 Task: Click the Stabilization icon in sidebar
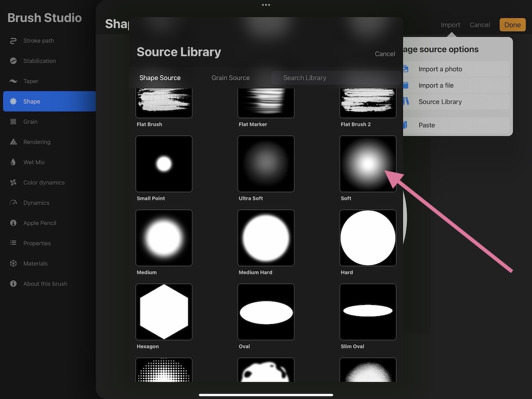coord(13,61)
